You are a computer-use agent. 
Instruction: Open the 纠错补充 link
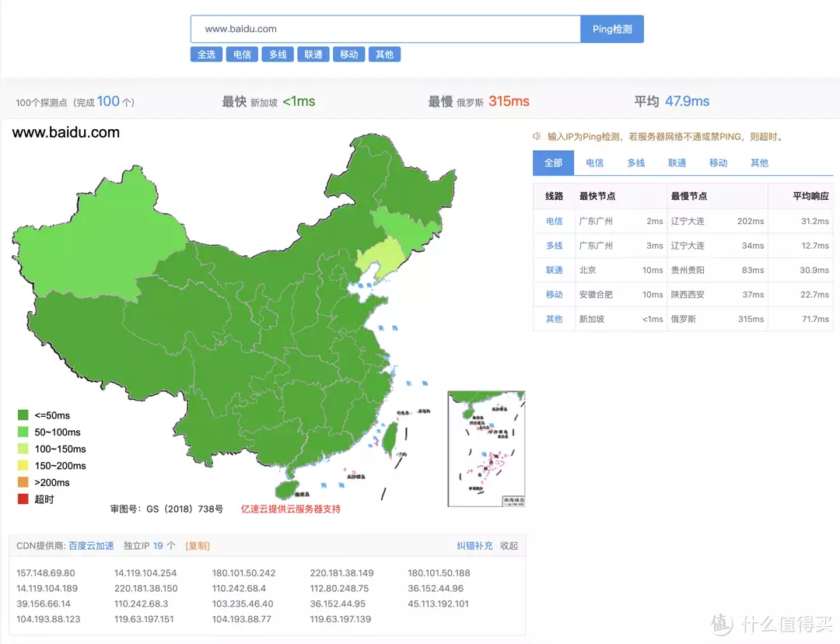click(475, 545)
